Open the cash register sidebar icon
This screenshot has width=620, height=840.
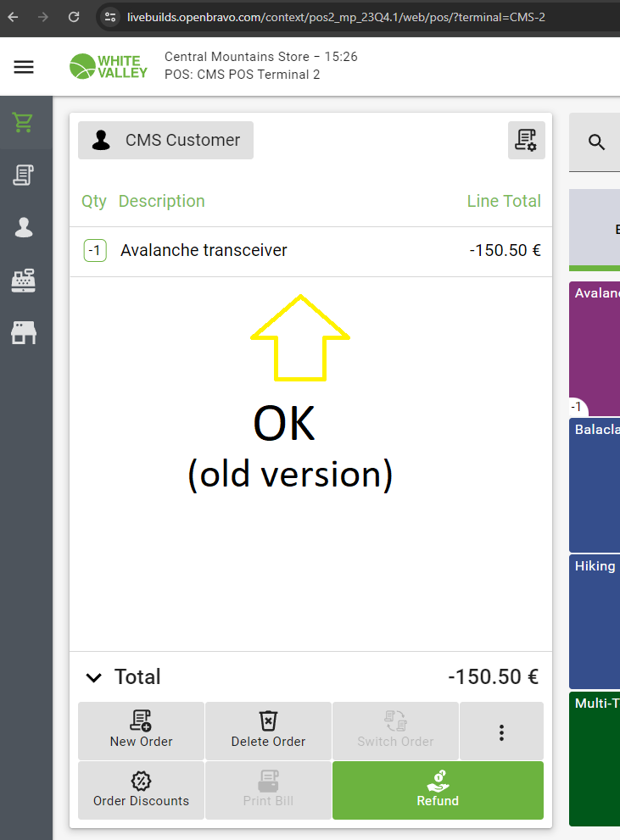[x=24, y=281]
